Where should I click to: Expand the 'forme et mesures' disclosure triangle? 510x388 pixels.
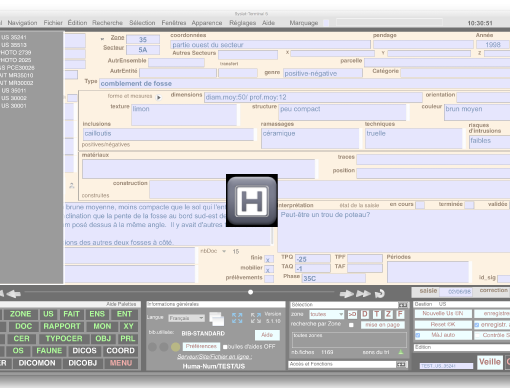[x=159, y=97]
